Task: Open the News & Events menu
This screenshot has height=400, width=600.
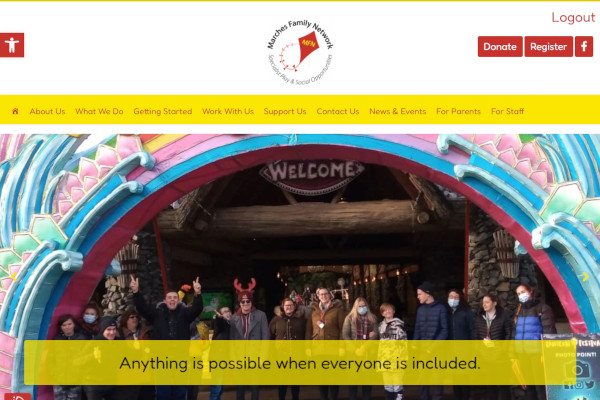Action: (398, 111)
